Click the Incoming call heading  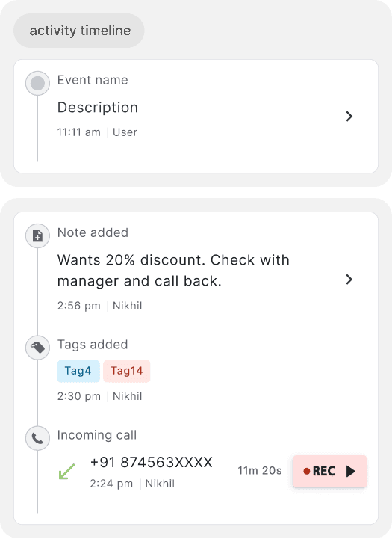(97, 435)
